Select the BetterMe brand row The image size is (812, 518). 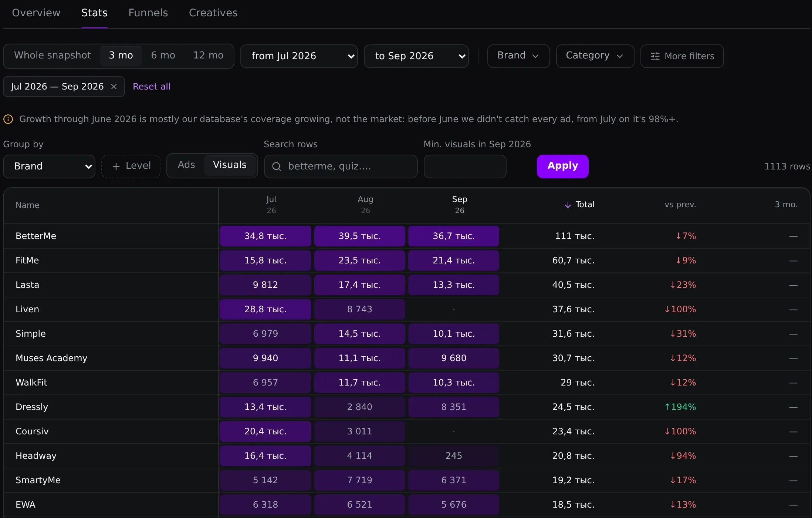(407, 236)
